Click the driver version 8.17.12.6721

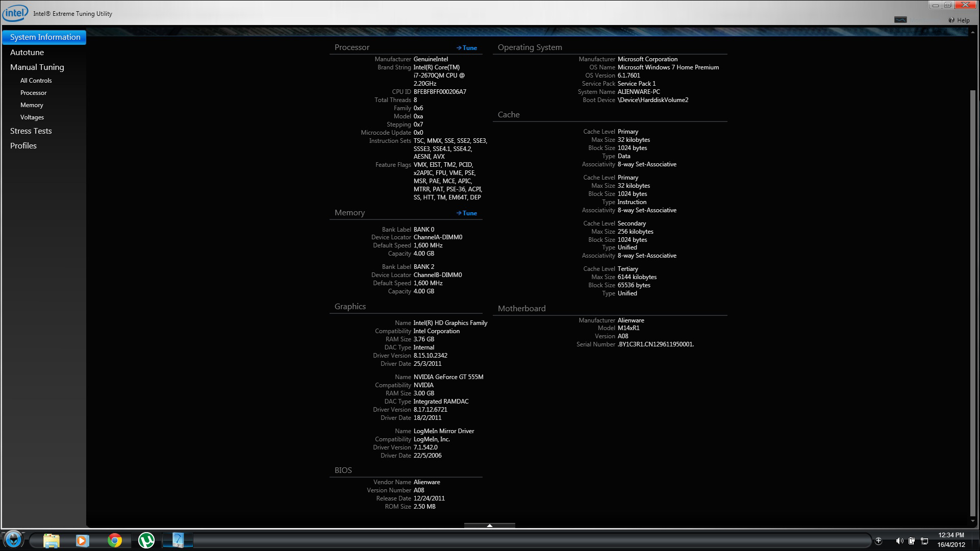pyautogui.click(x=430, y=410)
